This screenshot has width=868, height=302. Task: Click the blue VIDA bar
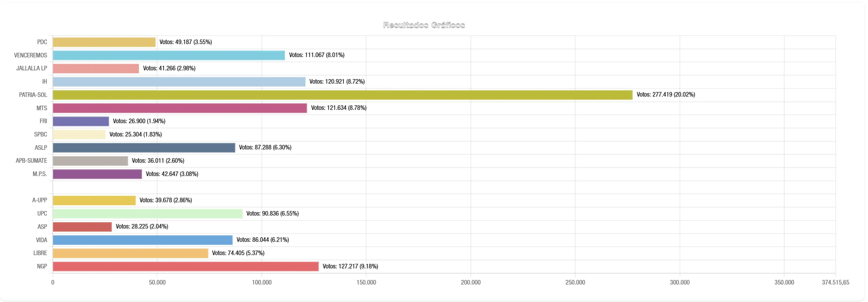coord(142,240)
